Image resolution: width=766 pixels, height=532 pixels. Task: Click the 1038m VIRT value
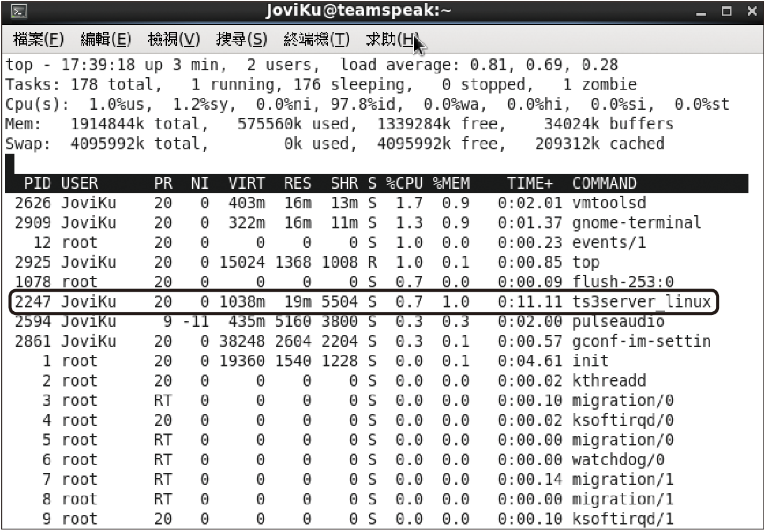[242, 302]
